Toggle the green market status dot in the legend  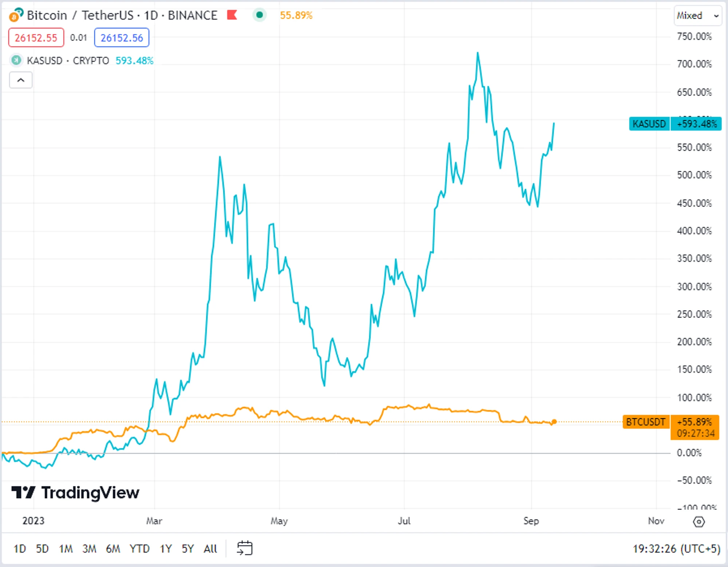(x=259, y=15)
